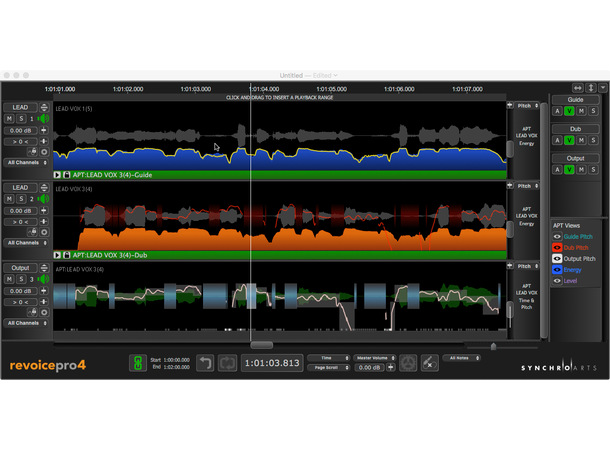Open track 1 Pitch display dropdown
Image resolution: width=610 pixels, height=450 pixels.
click(527, 105)
